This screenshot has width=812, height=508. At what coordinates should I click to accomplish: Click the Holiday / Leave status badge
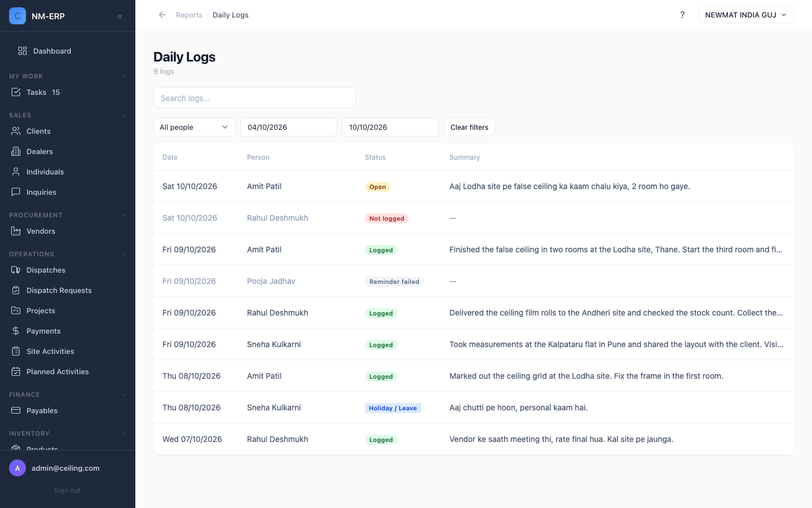pyautogui.click(x=393, y=408)
